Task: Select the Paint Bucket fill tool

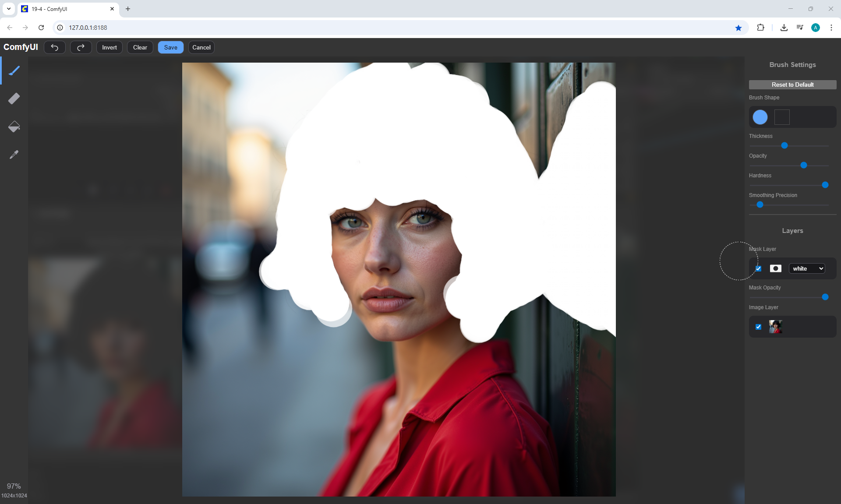Action: [x=14, y=127]
